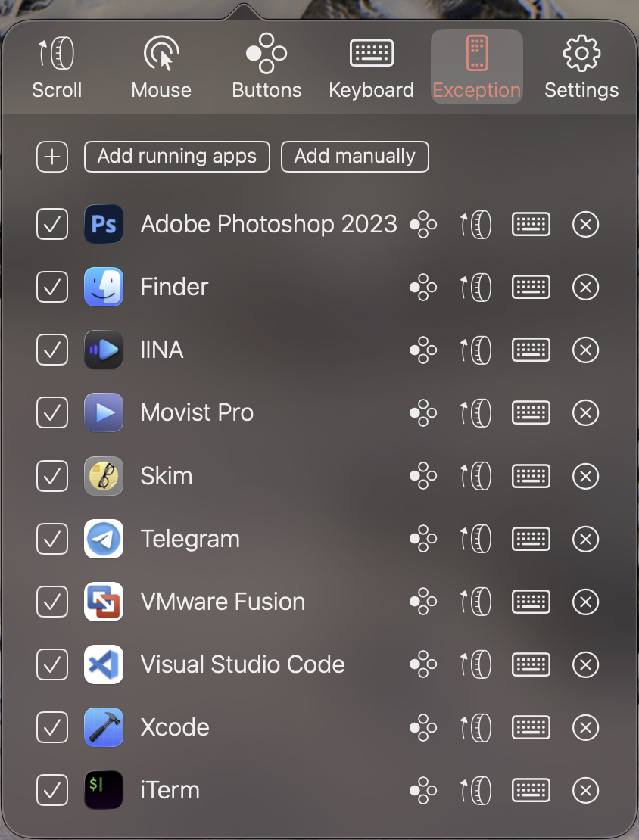The image size is (639, 840).
Task: Switch to the Mouse tab
Action: tap(161, 68)
